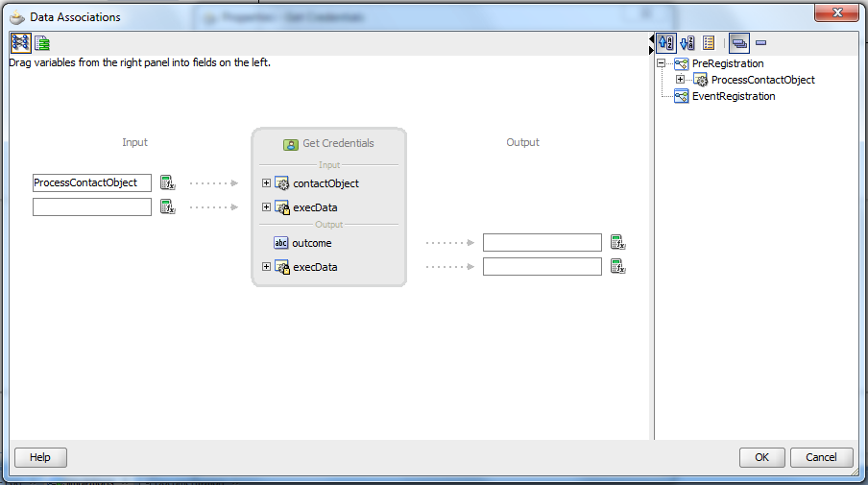The width and height of the screenshot is (868, 485).
Task: Click the input execData lock icon
Action: (x=281, y=207)
